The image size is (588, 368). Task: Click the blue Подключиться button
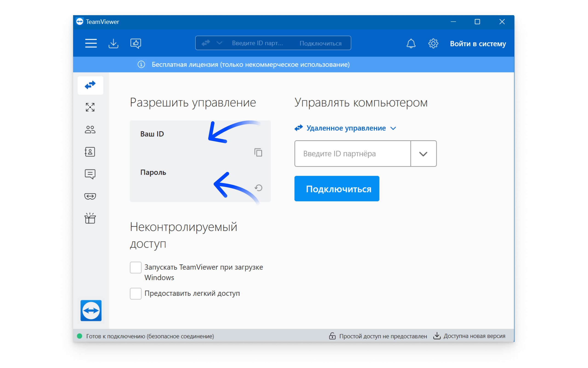pyautogui.click(x=337, y=189)
